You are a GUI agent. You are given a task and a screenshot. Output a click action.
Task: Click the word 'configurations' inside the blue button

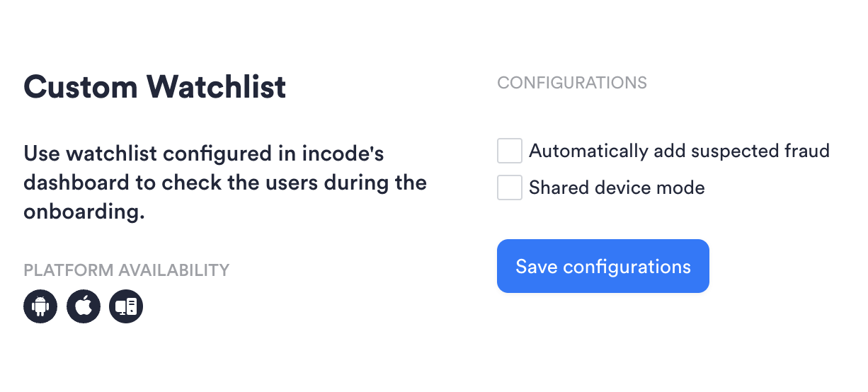click(x=627, y=267)
